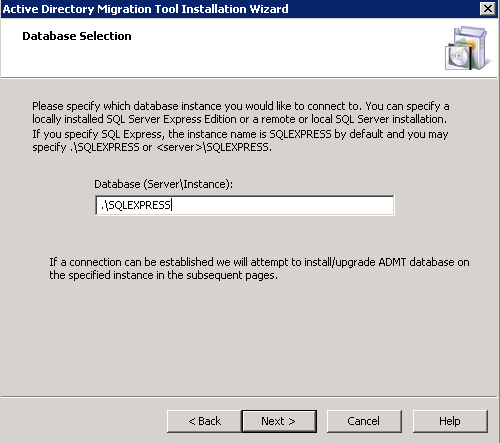Viewport: 500px width, 443px height.
Task: Cancel the ADMT installation wizard
Action: (x=364, y=421)
